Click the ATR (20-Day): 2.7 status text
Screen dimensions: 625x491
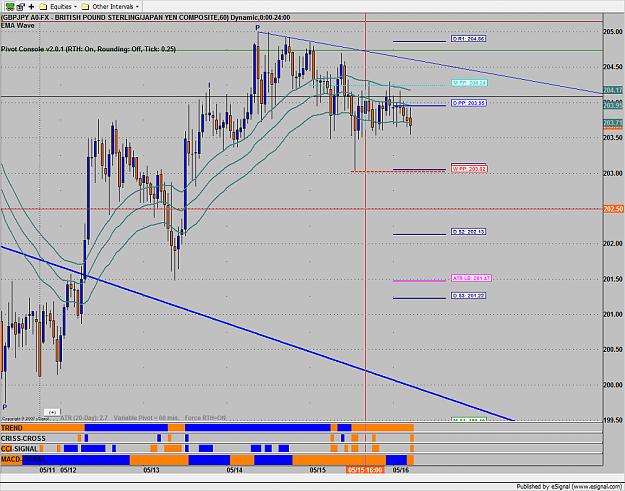[84, 418]
